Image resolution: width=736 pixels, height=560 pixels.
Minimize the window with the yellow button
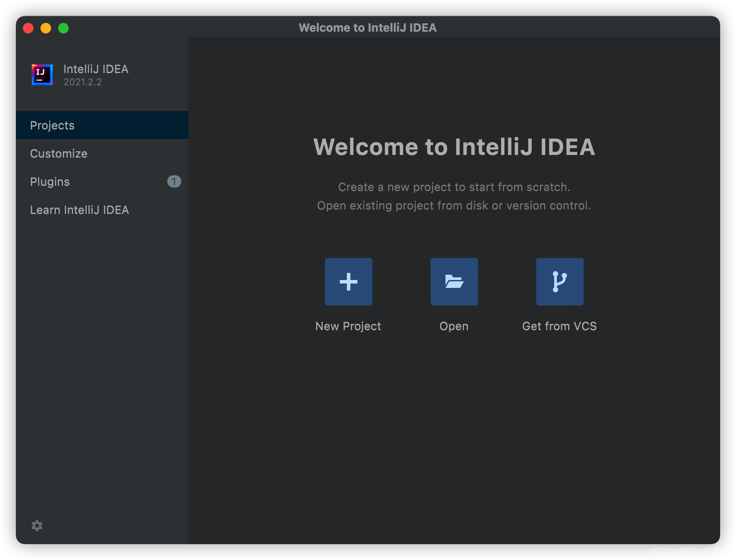(x=46, y=28)
